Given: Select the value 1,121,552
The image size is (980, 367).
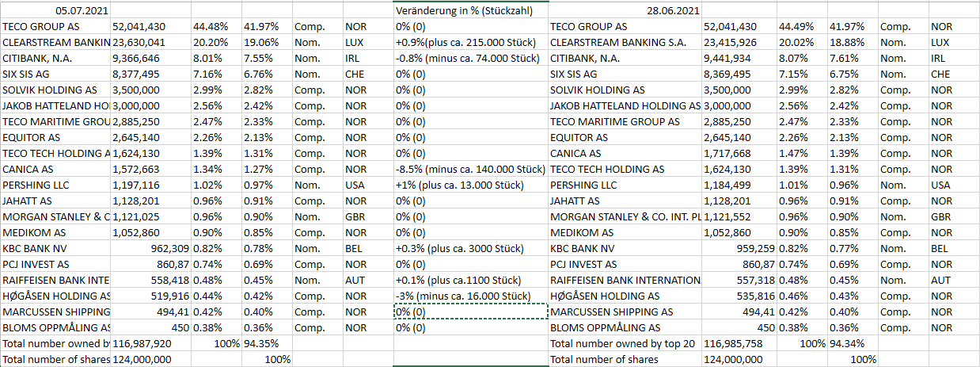Looking at the screenshot, I should coord(739,216).
